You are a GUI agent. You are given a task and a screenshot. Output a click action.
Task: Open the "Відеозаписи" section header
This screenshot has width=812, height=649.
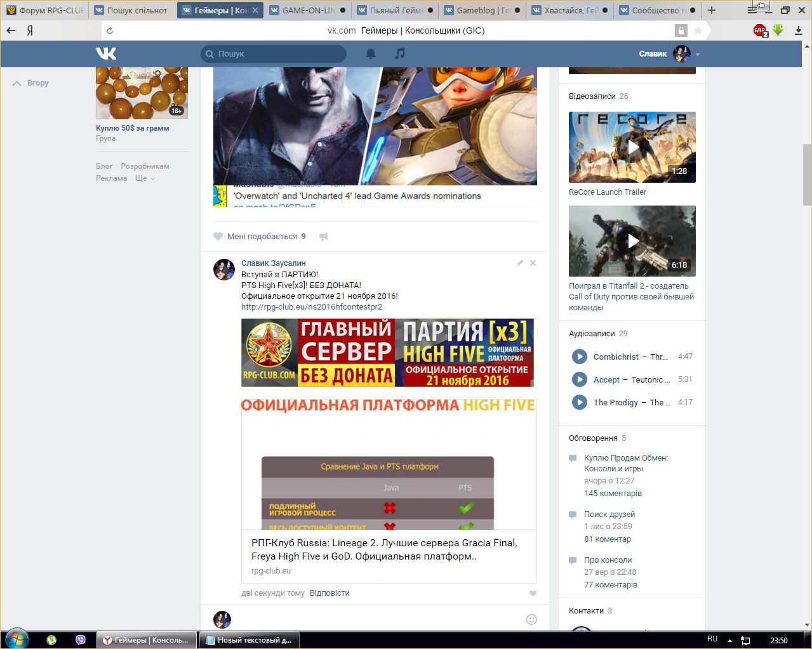pyautogui.click(x=592, y=96)
